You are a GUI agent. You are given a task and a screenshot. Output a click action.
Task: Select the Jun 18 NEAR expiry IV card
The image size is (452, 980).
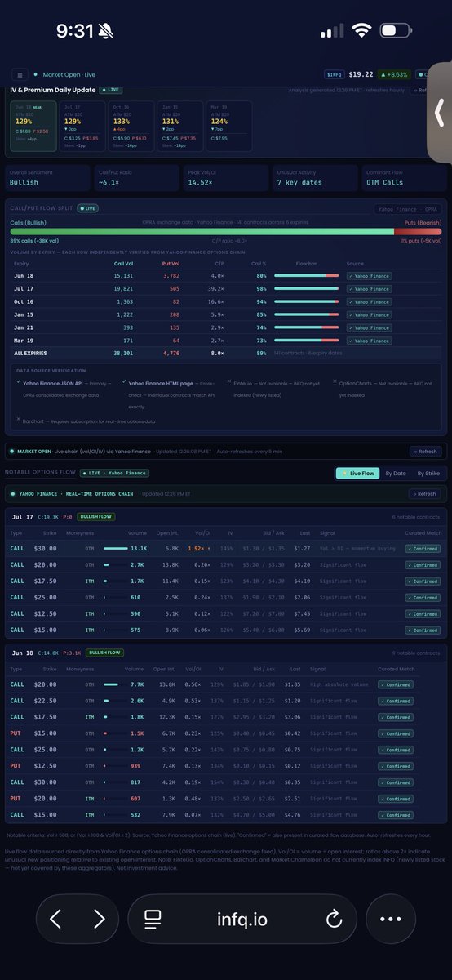coord(32,127)
